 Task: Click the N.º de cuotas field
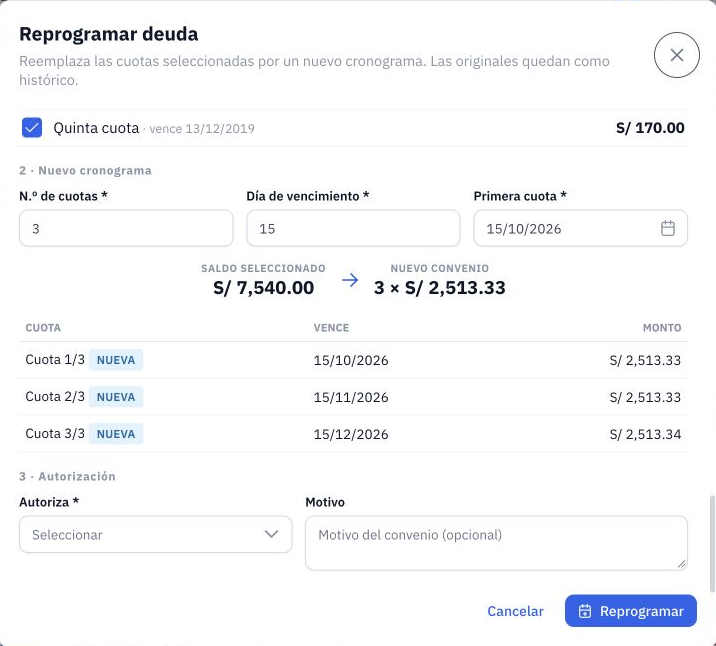pos(126,228)
